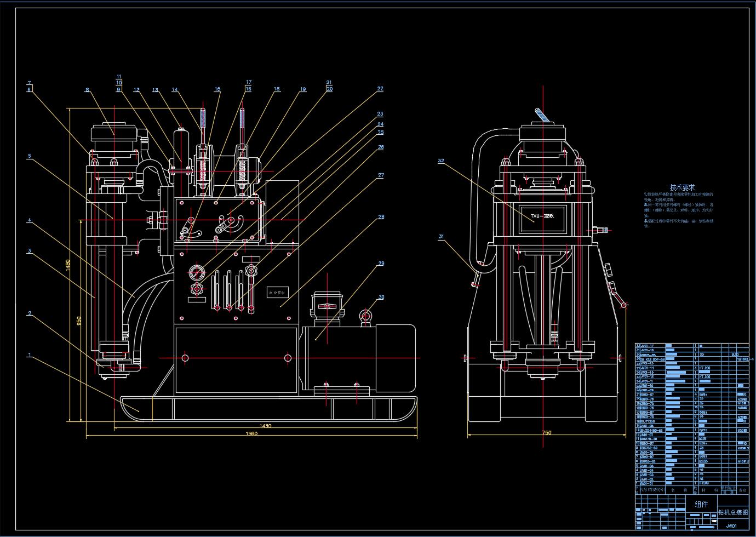The height and width of the screenshot is (537, 756).
Task: Click the 1560 overall length dimension
Action: coord(250,433)
